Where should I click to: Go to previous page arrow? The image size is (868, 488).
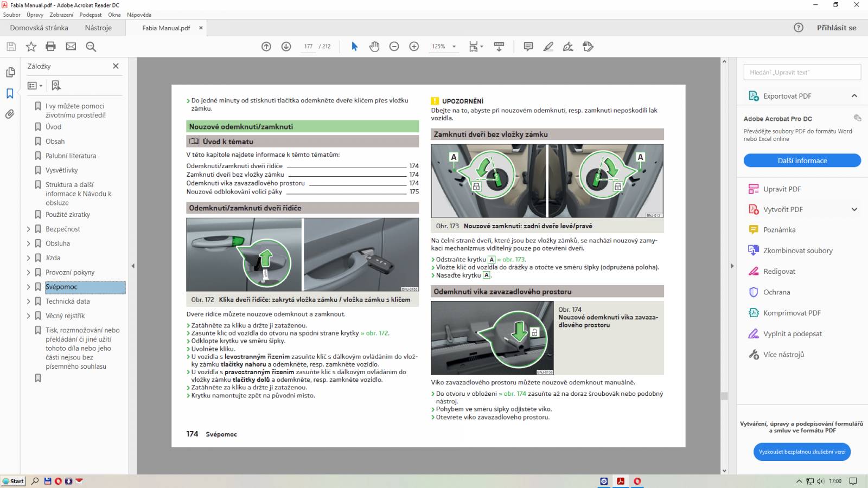tap(266, 47)
